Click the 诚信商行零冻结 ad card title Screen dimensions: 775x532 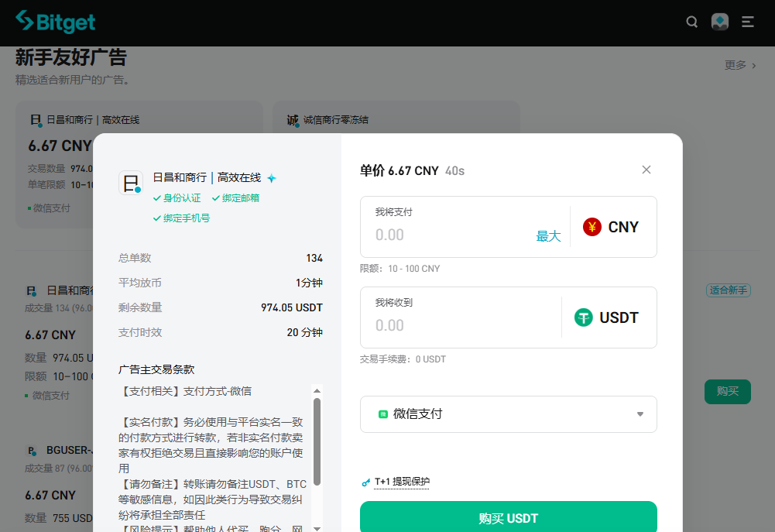(335, 120)
